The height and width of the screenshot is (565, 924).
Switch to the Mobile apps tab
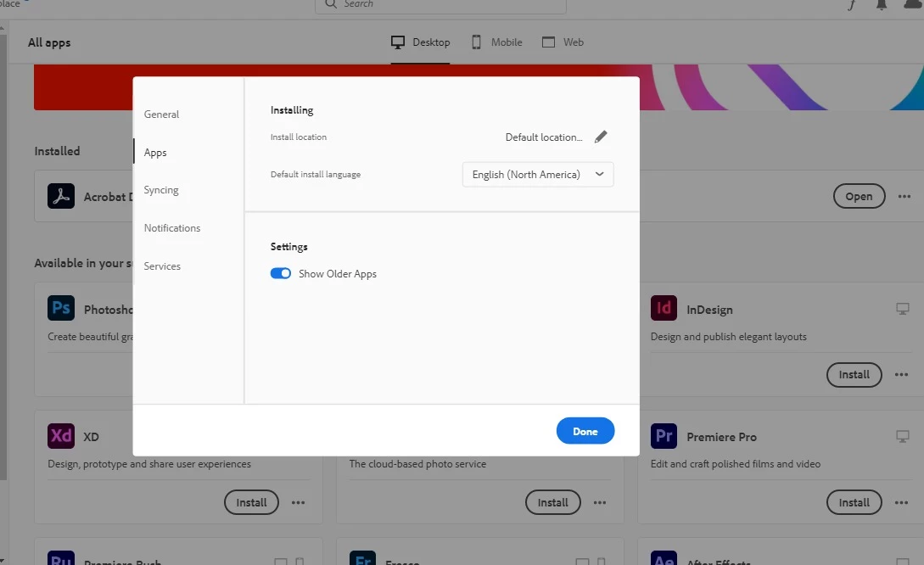[x=496, y=42]
